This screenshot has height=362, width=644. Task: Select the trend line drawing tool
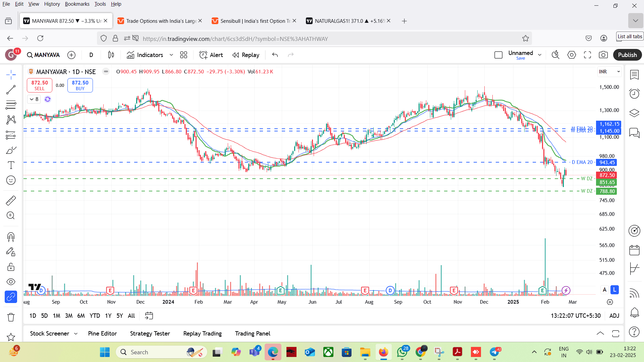[11, 89]
